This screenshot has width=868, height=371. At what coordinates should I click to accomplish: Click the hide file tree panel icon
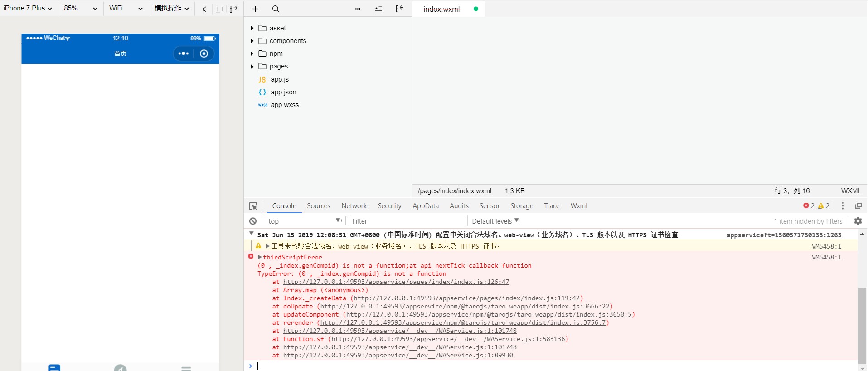click(x=399, y=9)
